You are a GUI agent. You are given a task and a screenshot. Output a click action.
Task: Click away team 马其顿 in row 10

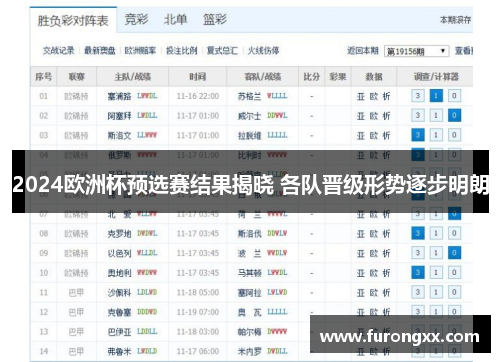tap(249, 273)
